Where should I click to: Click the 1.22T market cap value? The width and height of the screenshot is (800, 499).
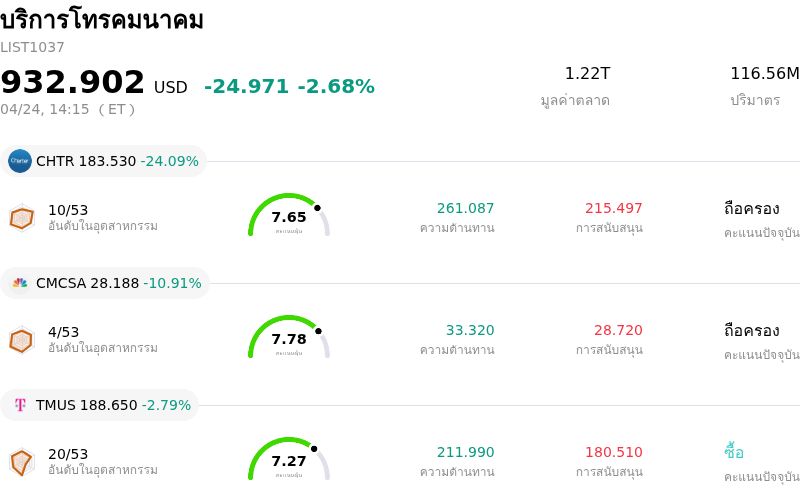(x=587, y=74)
